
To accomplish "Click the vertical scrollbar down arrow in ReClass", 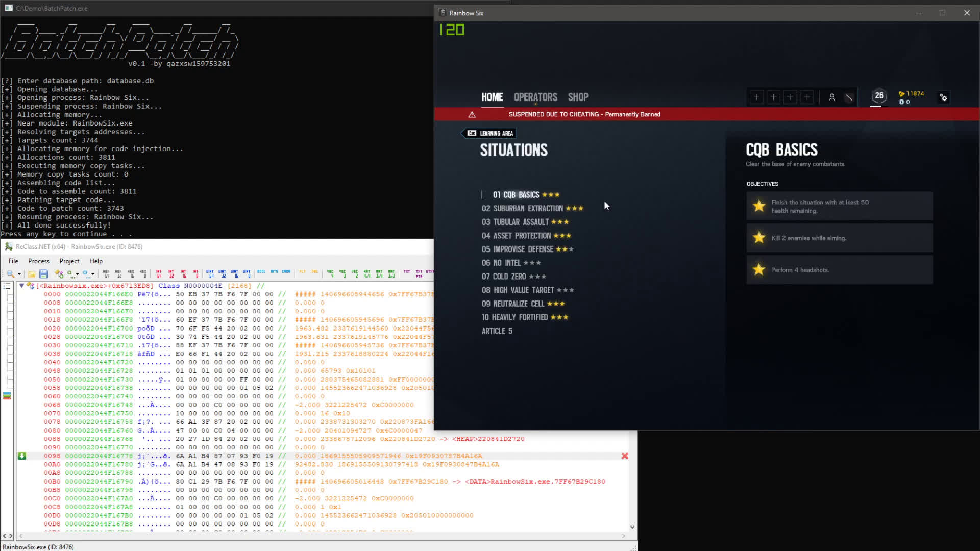I will pyautogui.click(x=632, y=527).
